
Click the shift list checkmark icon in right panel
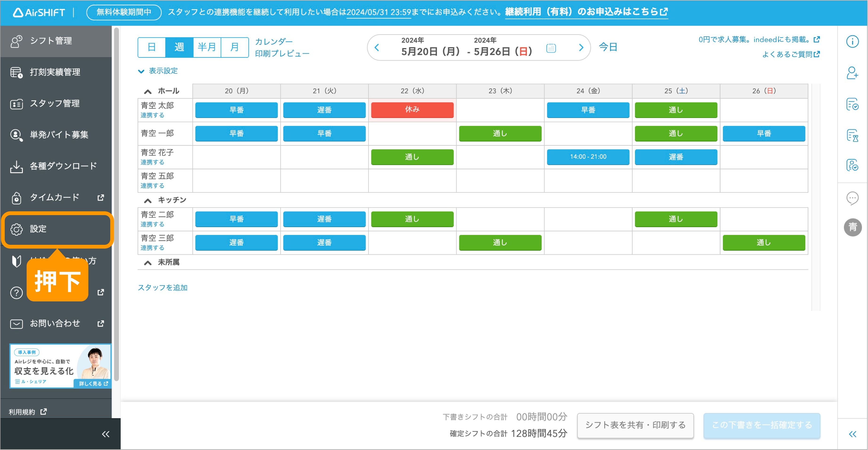[852, 104]
